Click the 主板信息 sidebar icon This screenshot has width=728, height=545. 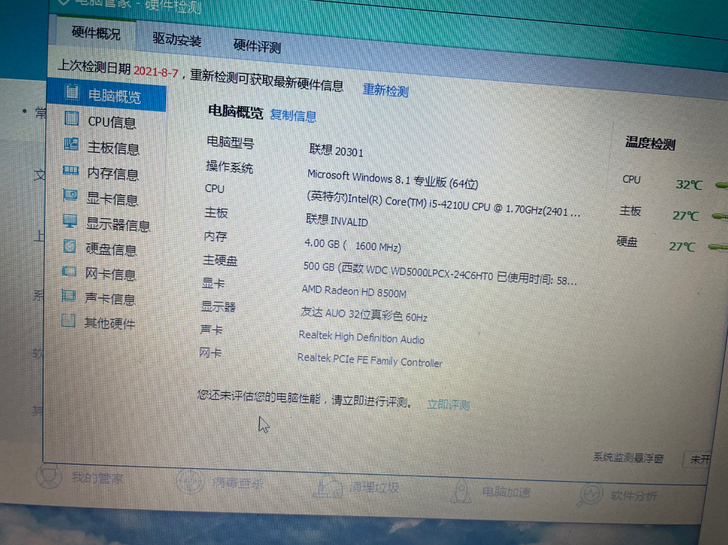71,144
